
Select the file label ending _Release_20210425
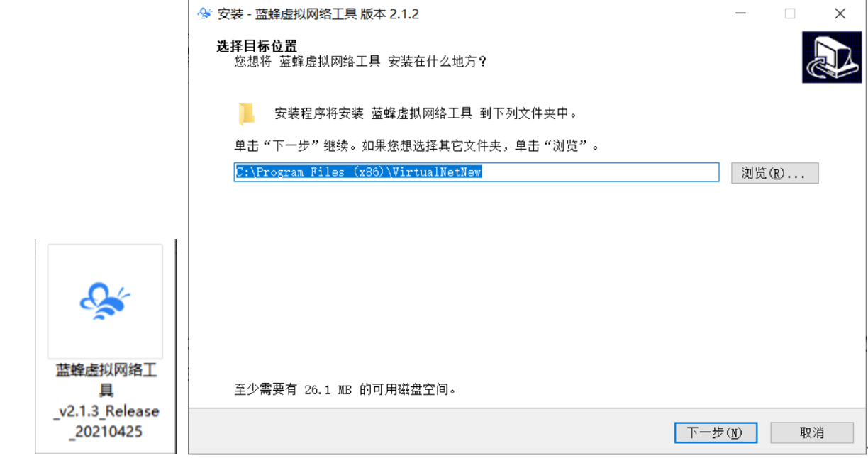click(106, 401)
